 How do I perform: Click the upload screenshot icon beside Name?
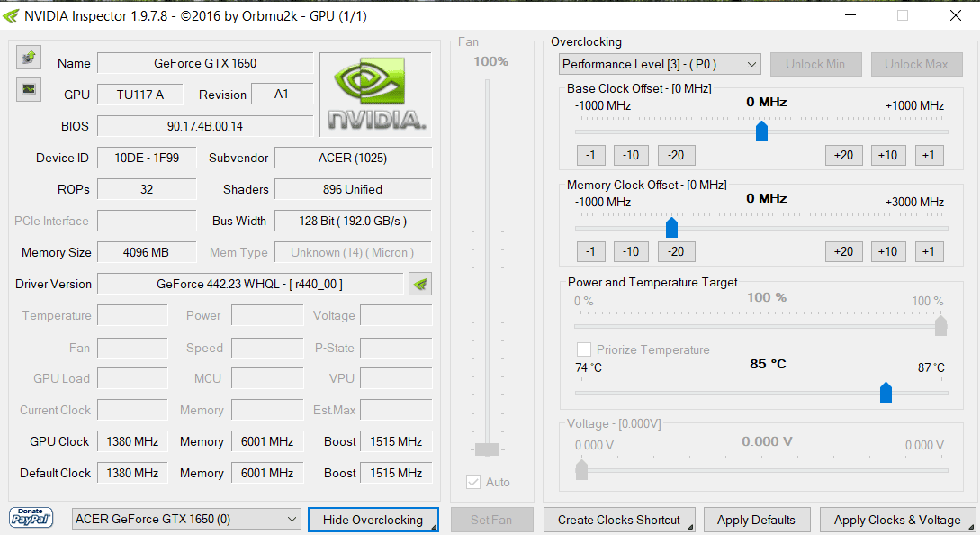tap(28, 58)
